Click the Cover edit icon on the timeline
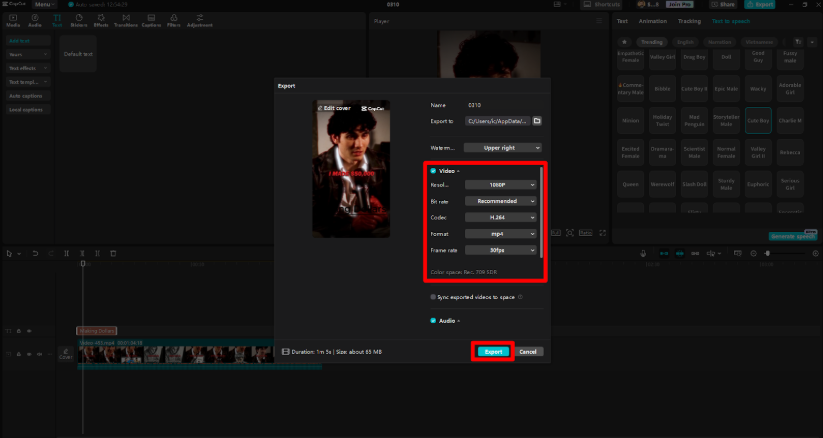823x438 pixels. 66,354
